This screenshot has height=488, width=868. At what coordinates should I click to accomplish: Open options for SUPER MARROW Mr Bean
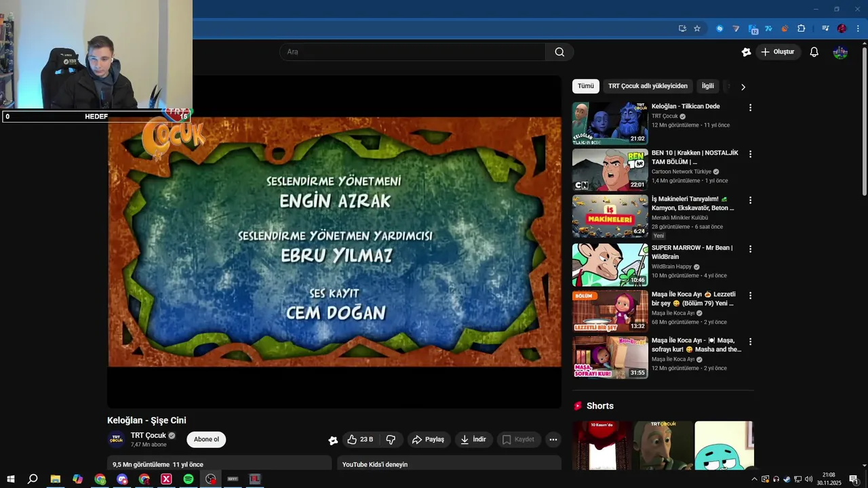pyautogui.click(x=750, y=249)
